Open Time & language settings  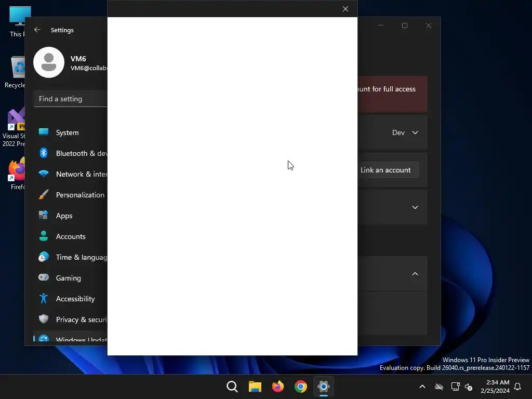(71, 257)
